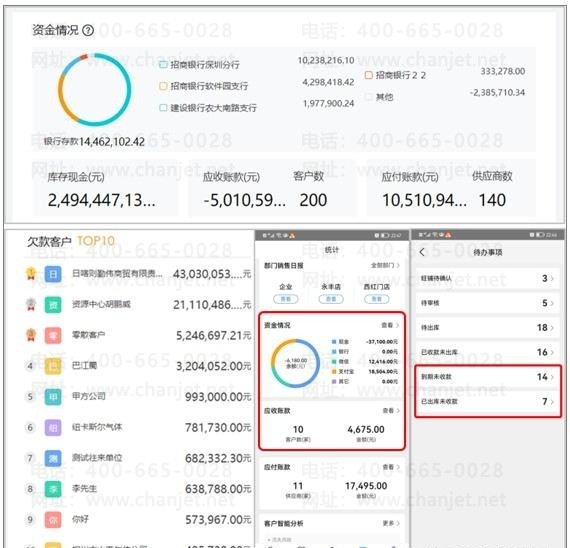Image resolution: width=570 pixels, height=548 pixels.
Task: Open the red avatar beside 5,246,697.21 amount
Action: 53,335
